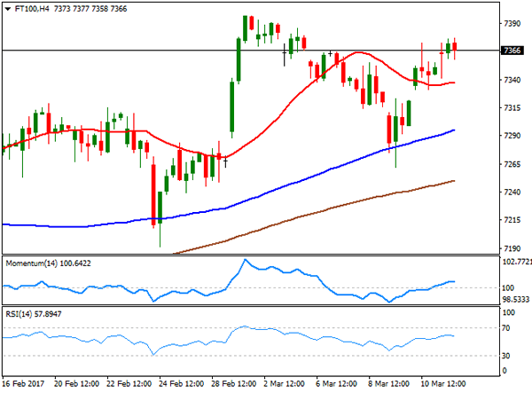Select the FT100,H4 chart title text
The image size is (532, 393).
(x=32, y=9)
